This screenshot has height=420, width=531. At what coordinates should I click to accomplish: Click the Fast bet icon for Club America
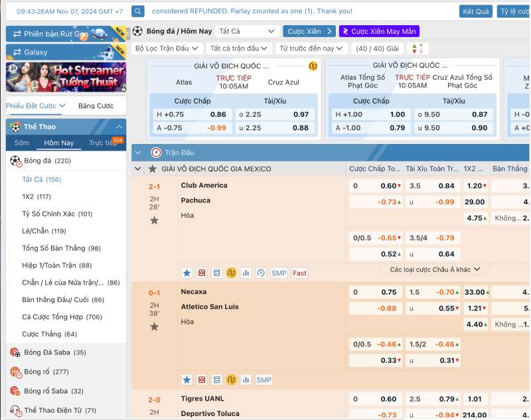pos(299,273)
